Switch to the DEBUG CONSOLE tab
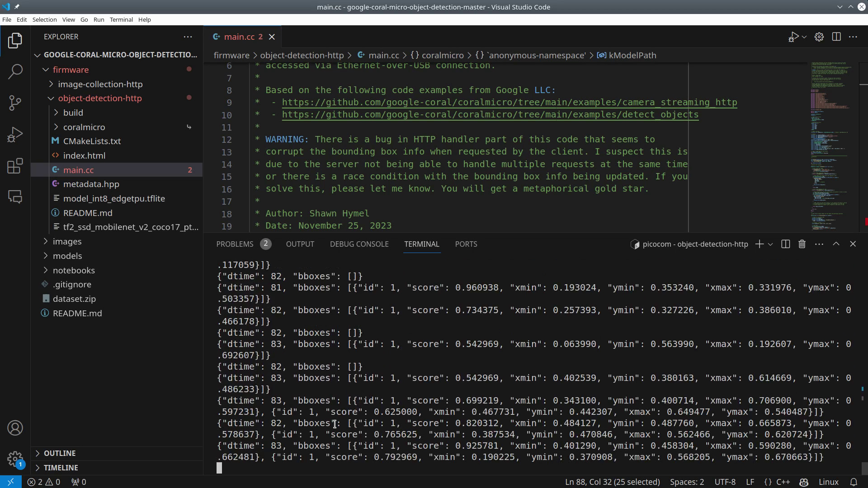868x488 pixels. 359,244
